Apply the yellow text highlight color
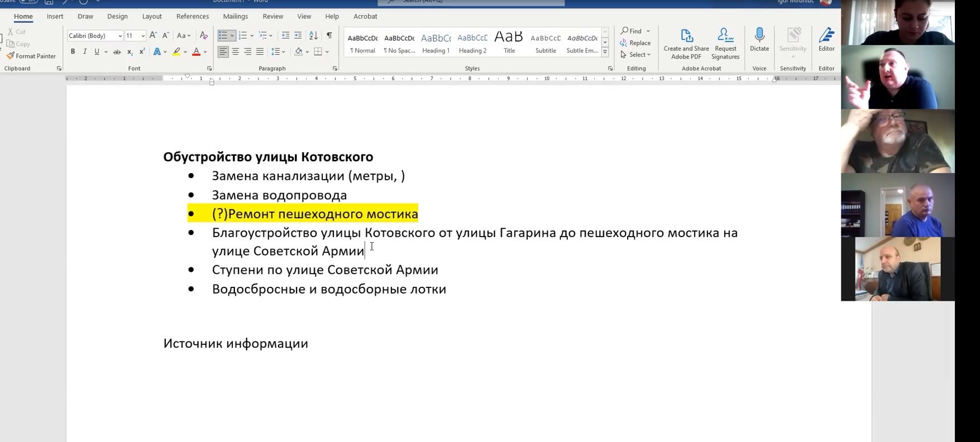The image size is (980, 442). pos(176,52)
